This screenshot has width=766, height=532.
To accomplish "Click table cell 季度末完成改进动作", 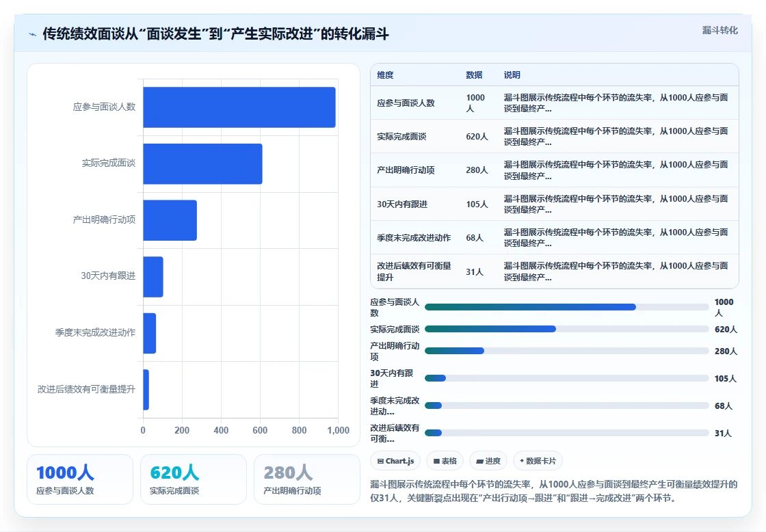I will (x=414, y=238).
